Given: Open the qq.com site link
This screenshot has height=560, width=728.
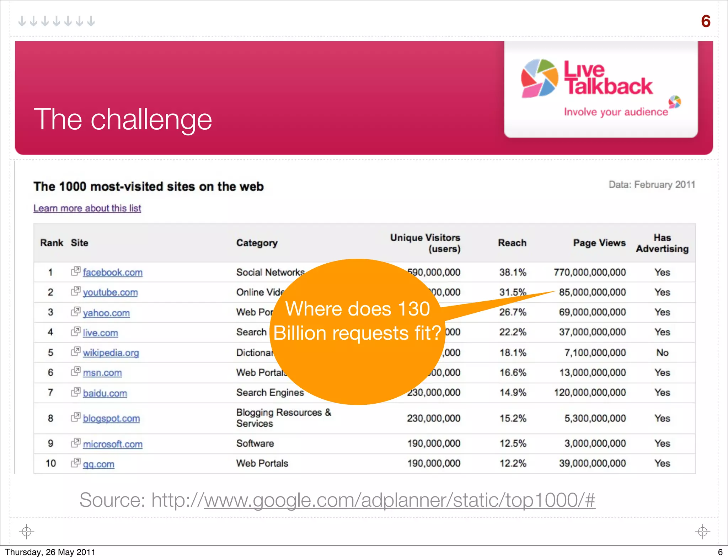Looking at the screenshot, I should pos(98,464).
